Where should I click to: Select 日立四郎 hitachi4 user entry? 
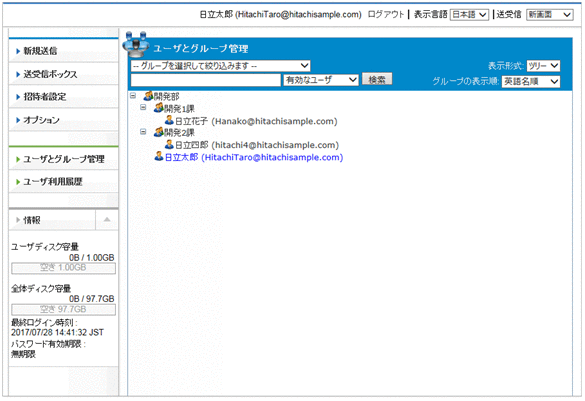click(257, 145)
